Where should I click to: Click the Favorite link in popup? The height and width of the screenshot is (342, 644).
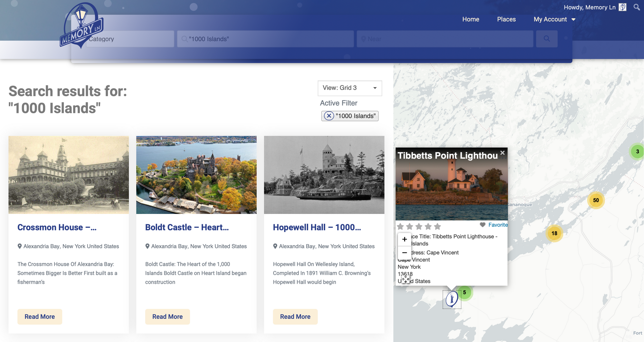pyautogui.click(x=498, y=225)
